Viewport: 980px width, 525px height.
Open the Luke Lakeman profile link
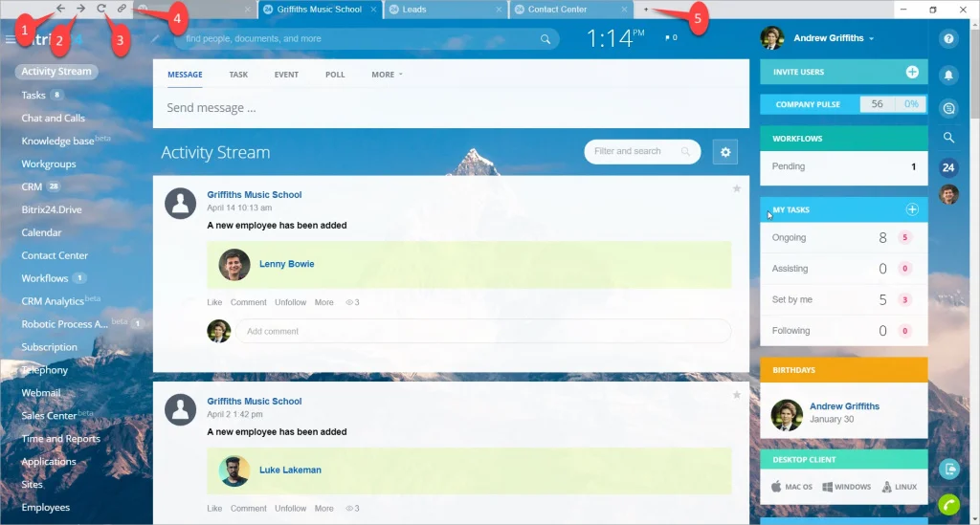tap(290, 470)
